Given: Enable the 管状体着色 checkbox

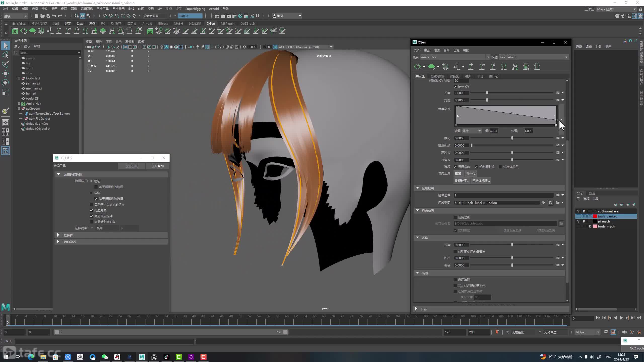Looking at the screenshot, I should coord(500,167).
